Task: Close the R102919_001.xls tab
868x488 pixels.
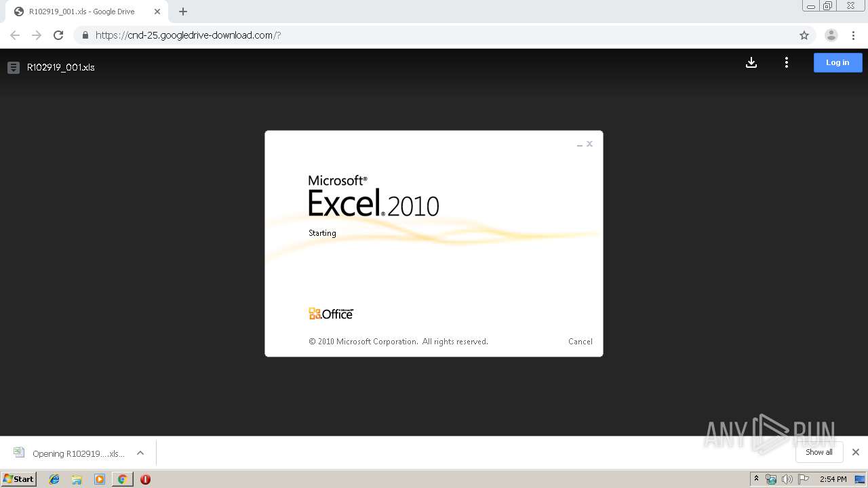Action: click(157, 12)
